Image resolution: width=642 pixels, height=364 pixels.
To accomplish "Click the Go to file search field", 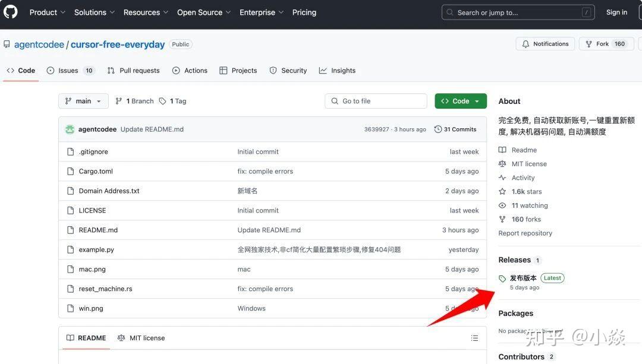I will (x=376, y=102).
